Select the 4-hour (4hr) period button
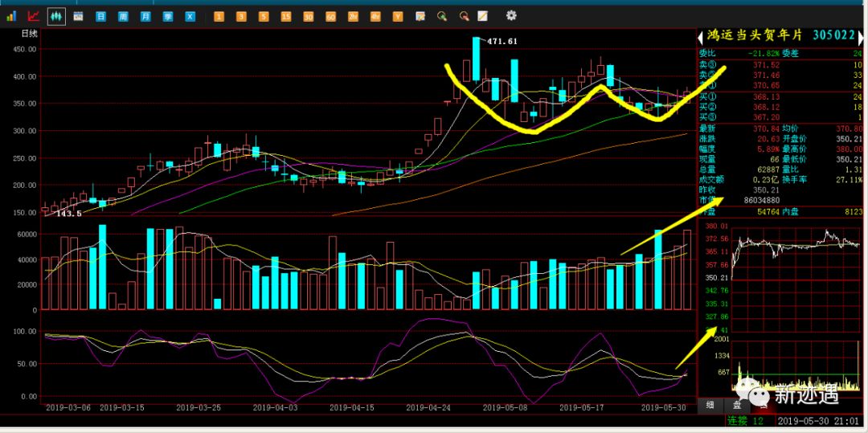This screenshot has height=433, width=868. click(x=375, y=17)
